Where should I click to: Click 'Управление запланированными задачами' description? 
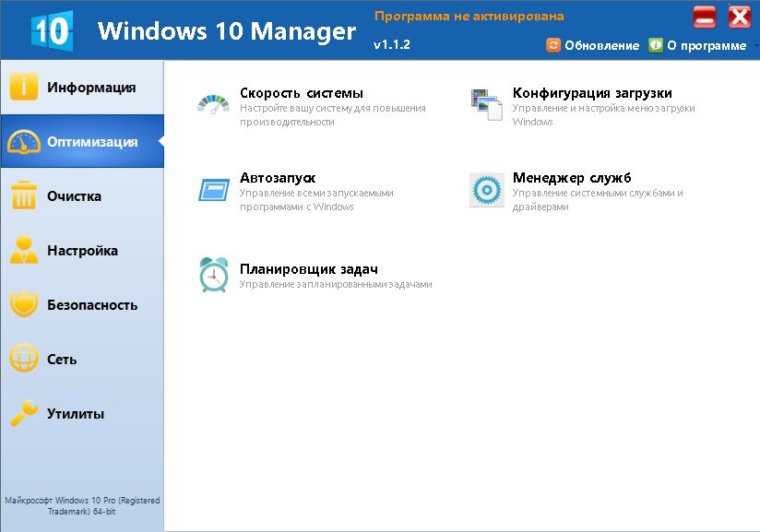pyautogui.click(x=336, y=284)
